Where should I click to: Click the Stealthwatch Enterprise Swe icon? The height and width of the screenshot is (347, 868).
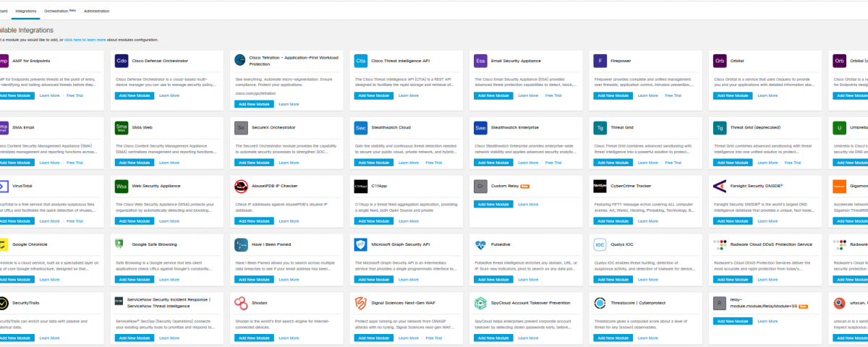480,127
